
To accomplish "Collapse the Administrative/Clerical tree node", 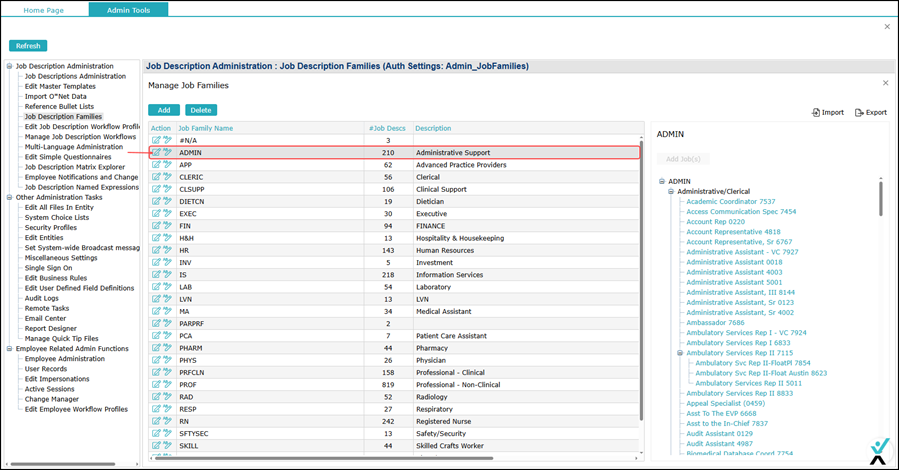I will 671,191.
